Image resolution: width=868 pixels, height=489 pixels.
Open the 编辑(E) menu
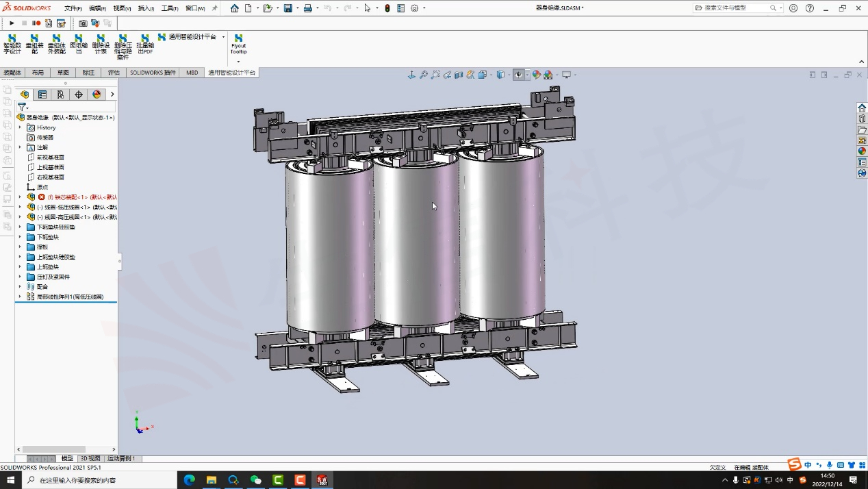(98, 8)
